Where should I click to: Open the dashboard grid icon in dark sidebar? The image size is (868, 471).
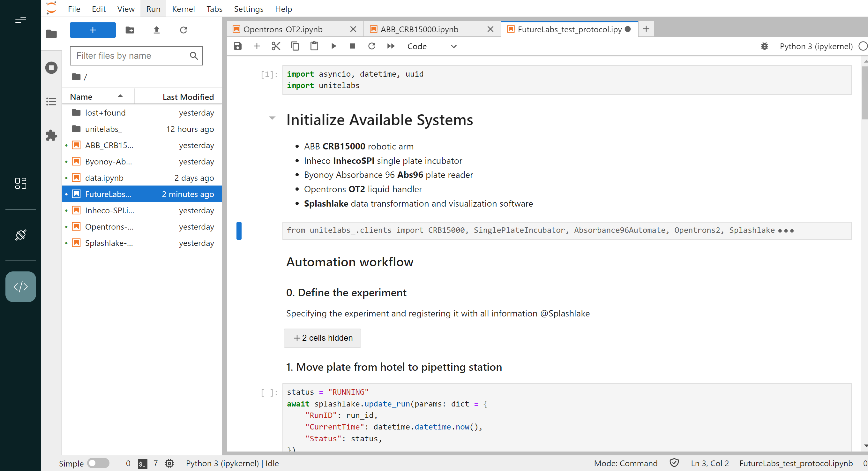(20, 183)
